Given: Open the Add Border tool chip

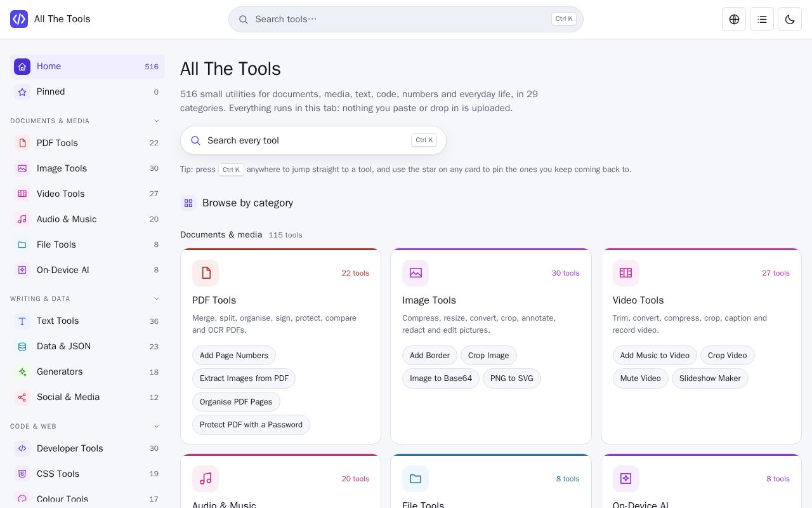Looking at the screenshot, I should pyautogui.click(x=429, y=356).
